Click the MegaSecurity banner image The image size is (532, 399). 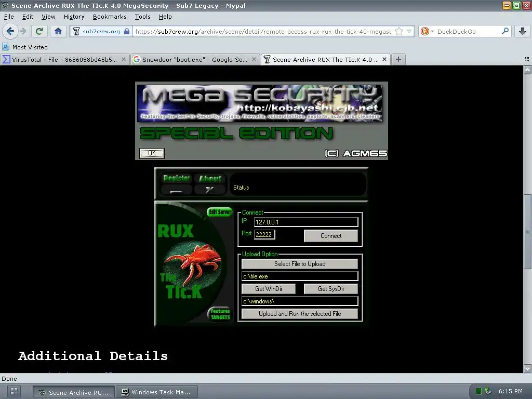coord(260,103)
